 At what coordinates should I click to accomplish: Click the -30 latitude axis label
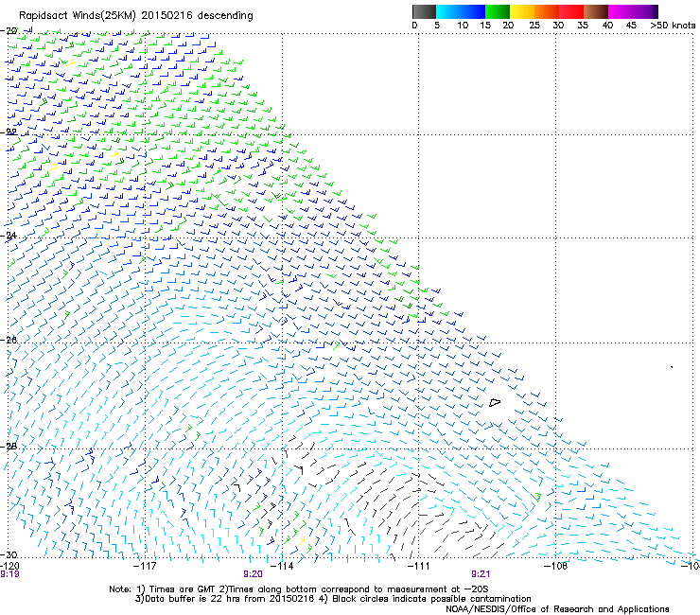(x=9, y=554)
